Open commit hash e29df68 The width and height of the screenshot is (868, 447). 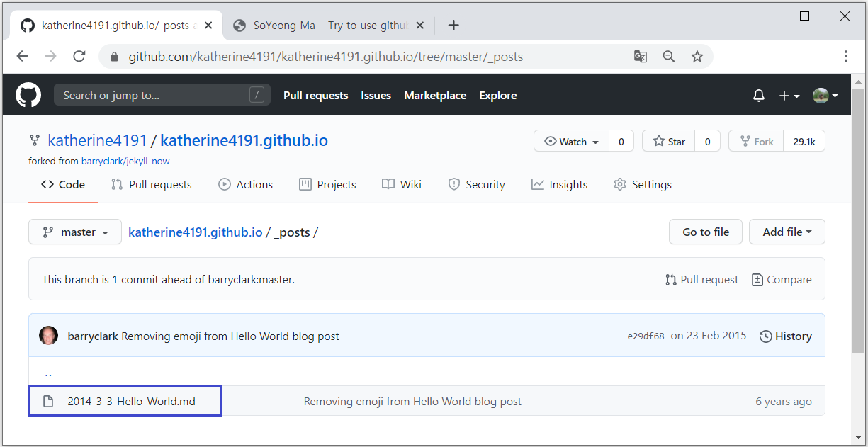coord(646,336)
